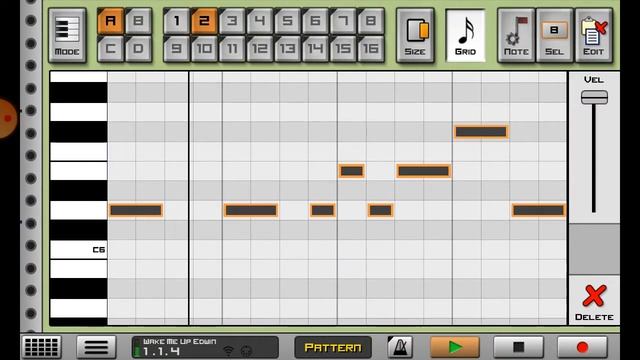Select pattern slot 8
The image size is (640, 360).
[371, 21]
